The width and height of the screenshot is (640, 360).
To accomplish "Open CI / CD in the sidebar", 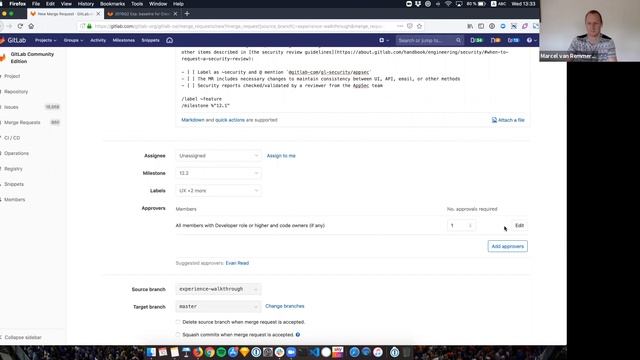I will point(12,138).
